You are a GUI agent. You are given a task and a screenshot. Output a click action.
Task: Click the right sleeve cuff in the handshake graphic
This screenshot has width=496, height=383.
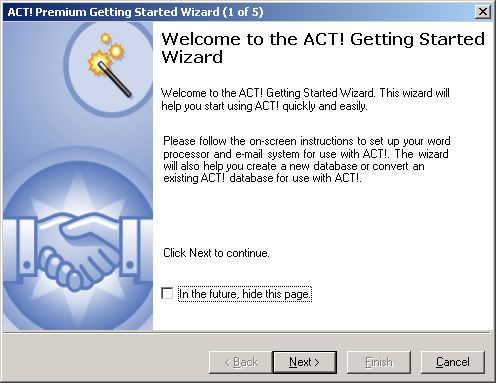pos(131,246)
